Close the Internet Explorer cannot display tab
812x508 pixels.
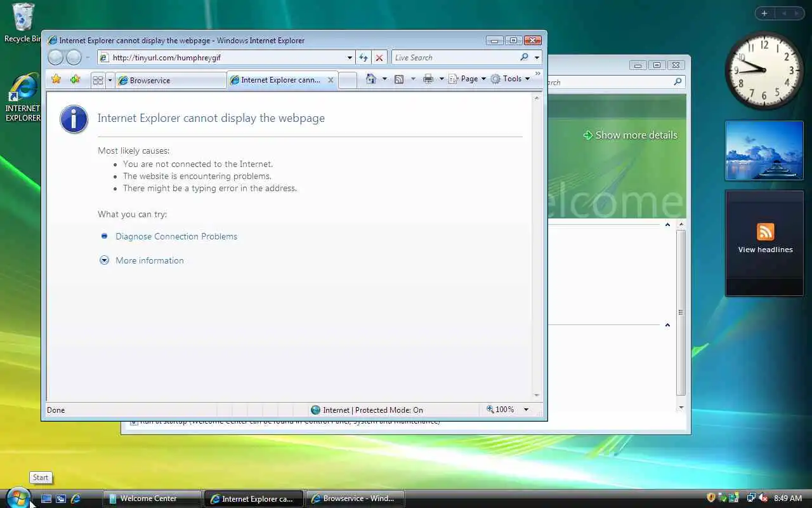click(331, 80)
